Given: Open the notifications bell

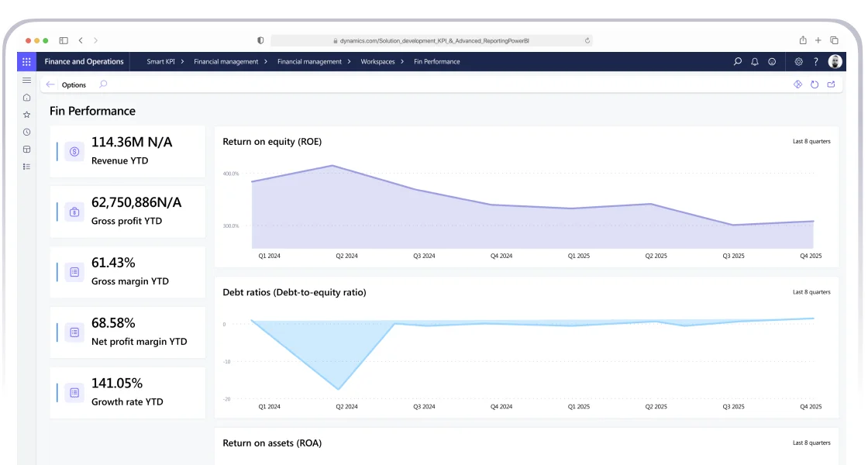Looking at the screenshot, I should pyautogui.click(x=755, y=62).
